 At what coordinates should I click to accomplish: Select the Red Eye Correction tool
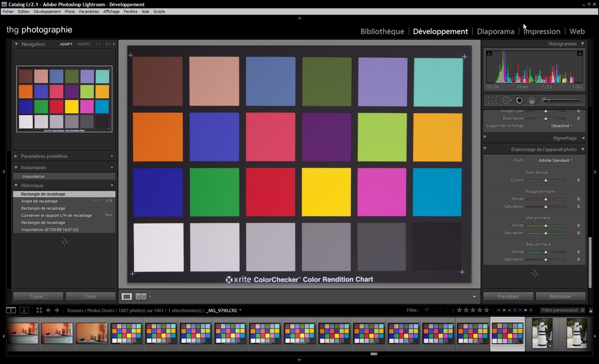pos(519,100)
